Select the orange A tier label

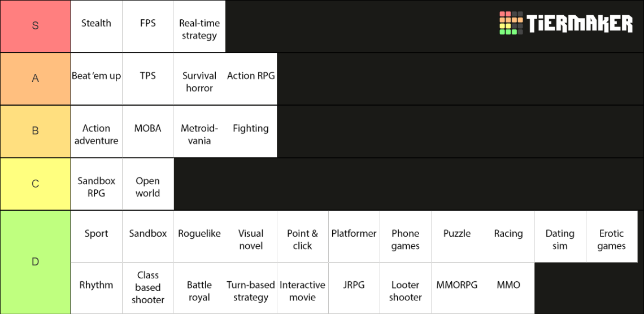point(35,78)
